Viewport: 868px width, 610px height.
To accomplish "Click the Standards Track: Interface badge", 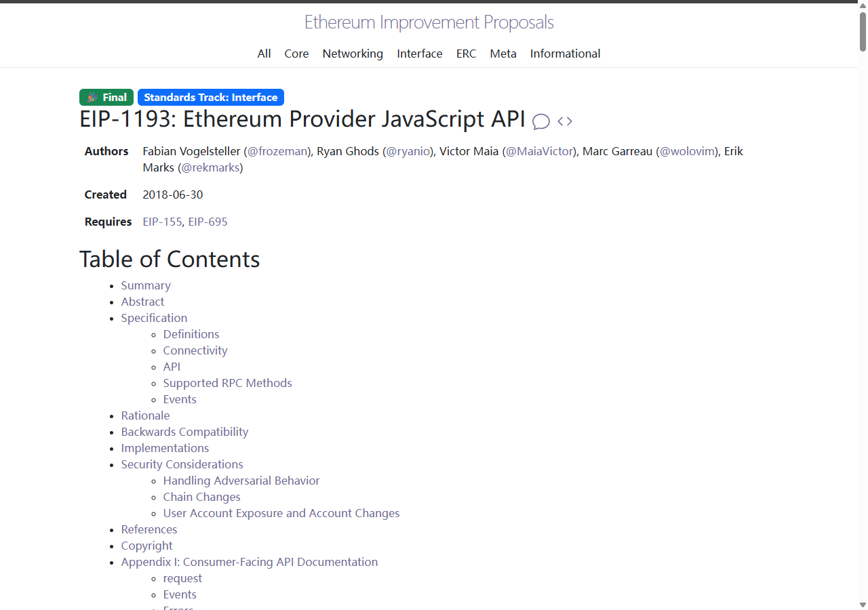I will click(211, 98).
